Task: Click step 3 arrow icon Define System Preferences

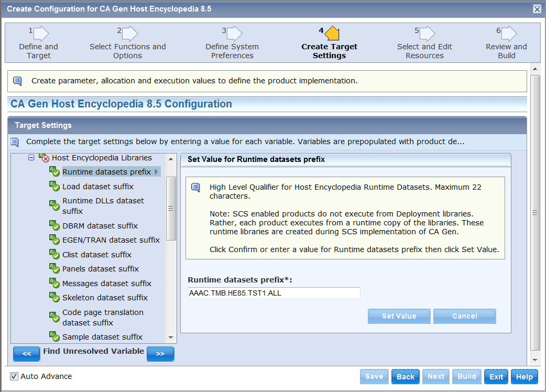Action: pos(234,34)
